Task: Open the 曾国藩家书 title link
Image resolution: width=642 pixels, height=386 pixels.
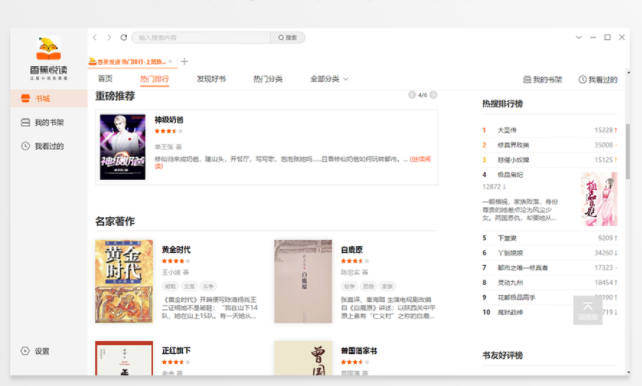Action: (359, 350)
